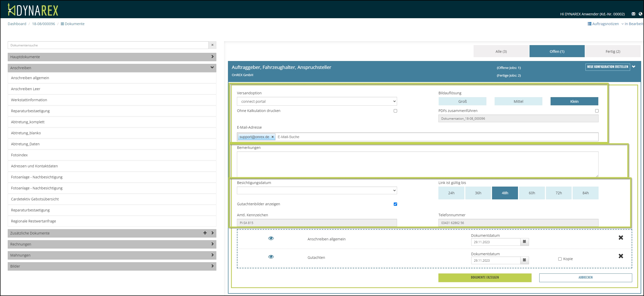Viewport: 644px width, 296px height.
Task: Open the Versandoption dropdown
Action: click(x=317, y=101)
